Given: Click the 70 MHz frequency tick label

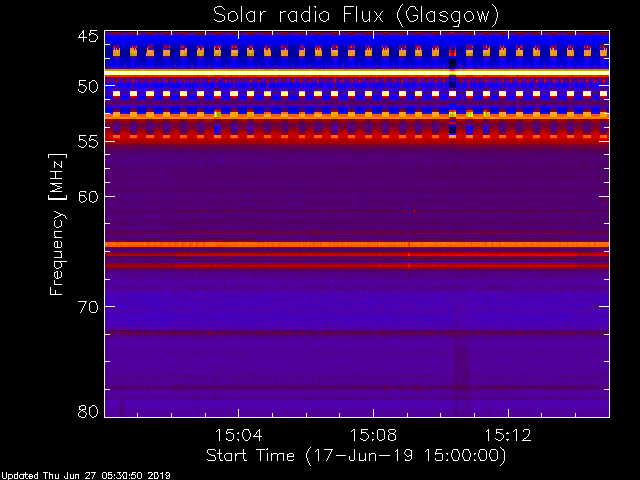Looking at the screenshot, I should [88, 306].
